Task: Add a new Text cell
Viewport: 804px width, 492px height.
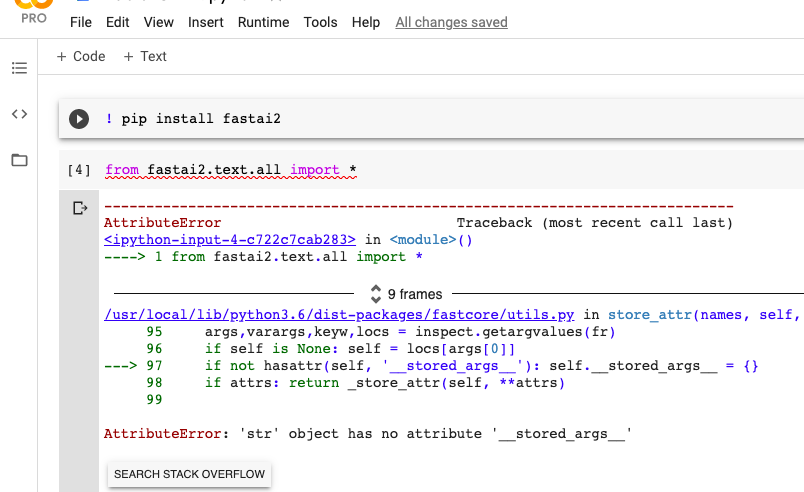Action: (x=145, y=56)
